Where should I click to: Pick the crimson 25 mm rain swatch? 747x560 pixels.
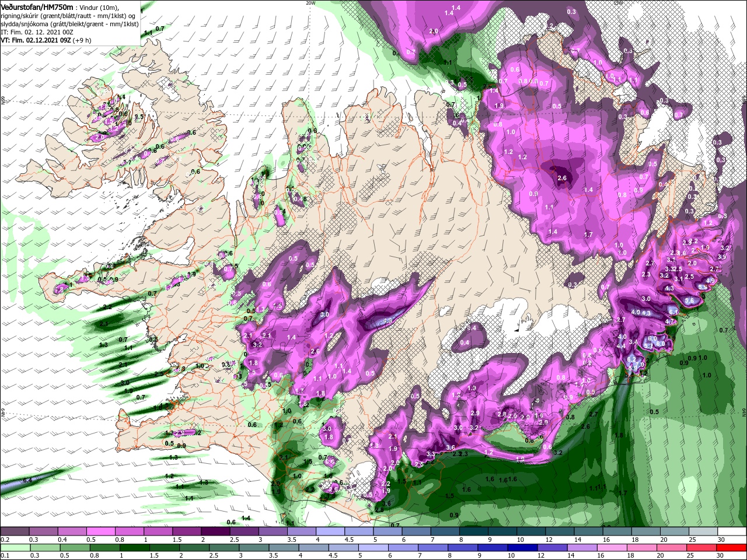click(x=703, y=548)
